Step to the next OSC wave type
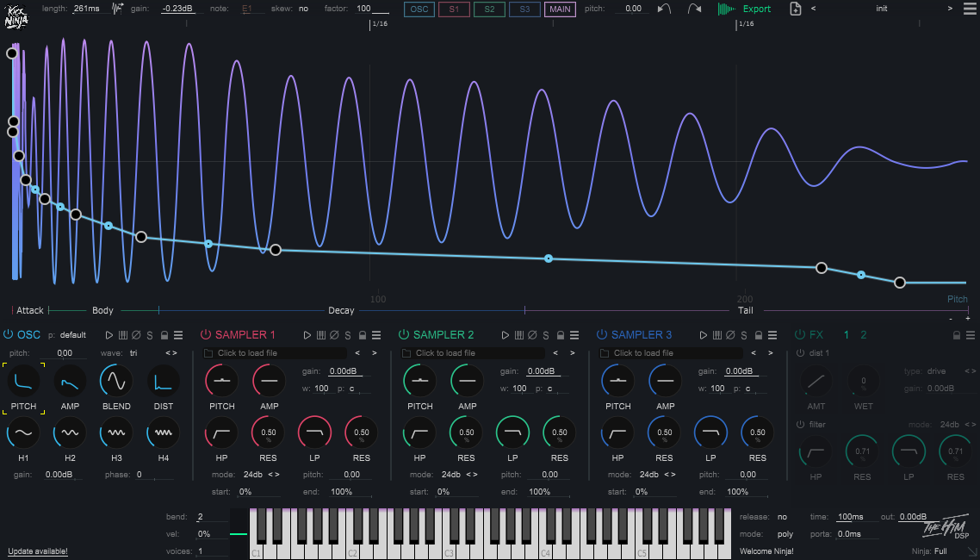This screenshot has width=980, height=560. 174,353
